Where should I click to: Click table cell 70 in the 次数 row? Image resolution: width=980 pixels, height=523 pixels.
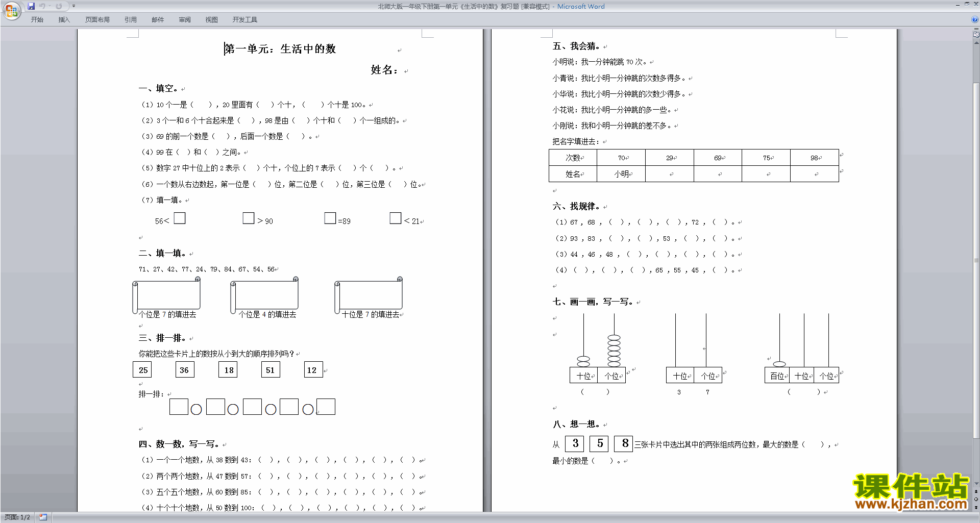[x=621, y=158]
